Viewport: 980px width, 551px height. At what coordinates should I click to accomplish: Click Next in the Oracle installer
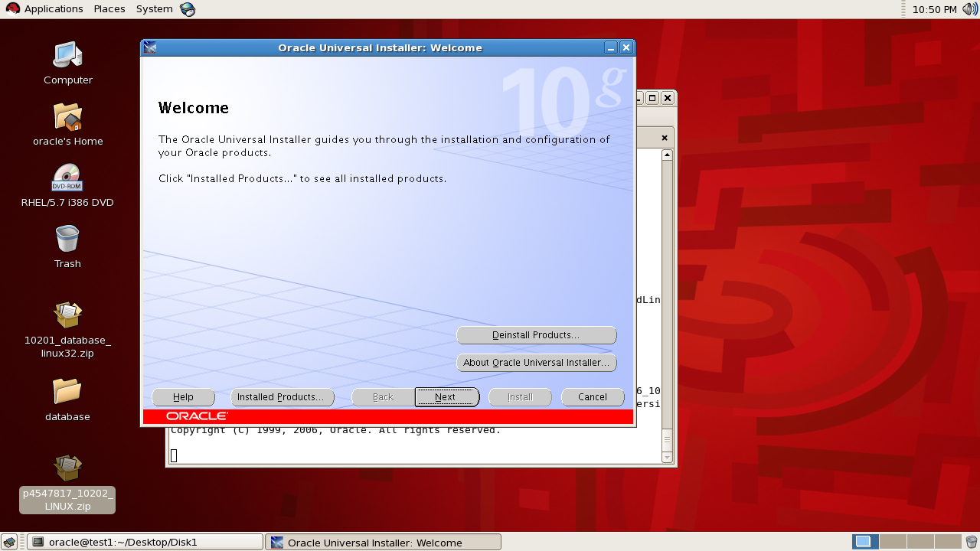pyautogui.click(x=446, y=396)
